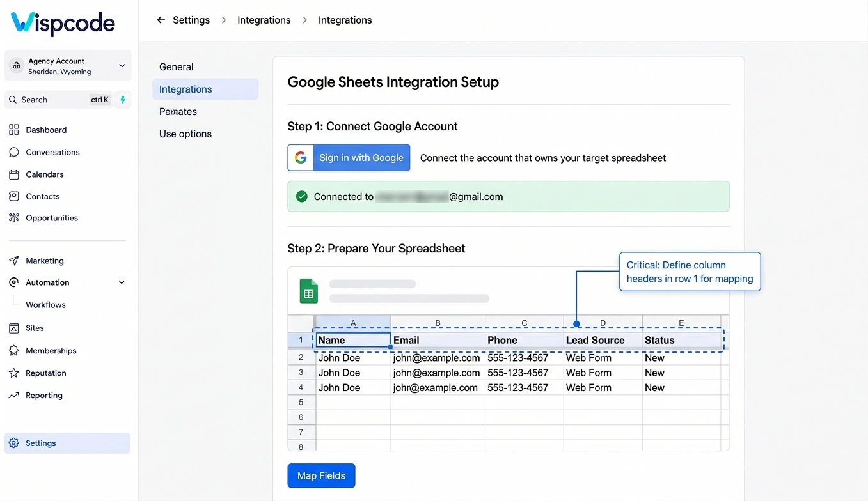Click the Opportunities icon in sidebar
This screenshot has height=501, width=868.
[14, 218]
